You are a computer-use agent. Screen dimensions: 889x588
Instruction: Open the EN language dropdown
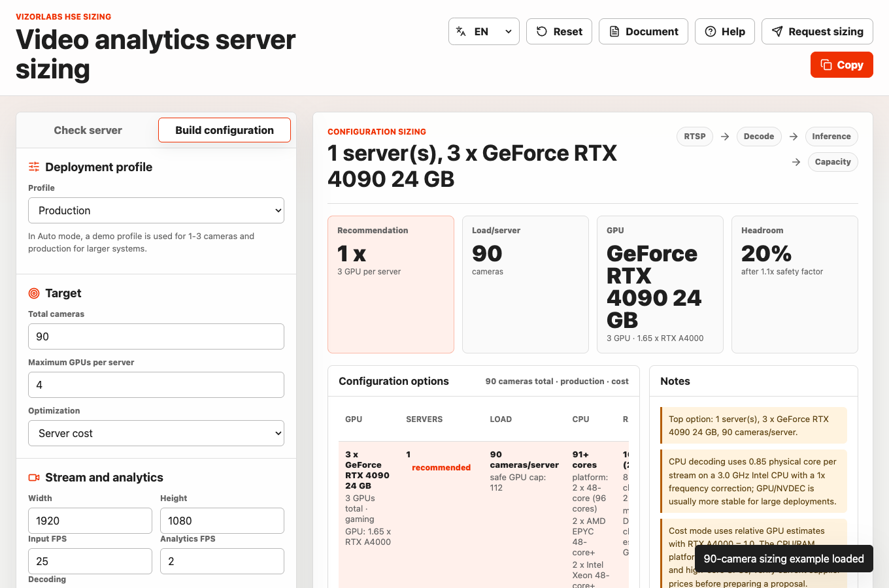pyautogui.click(x=484, y=31)
